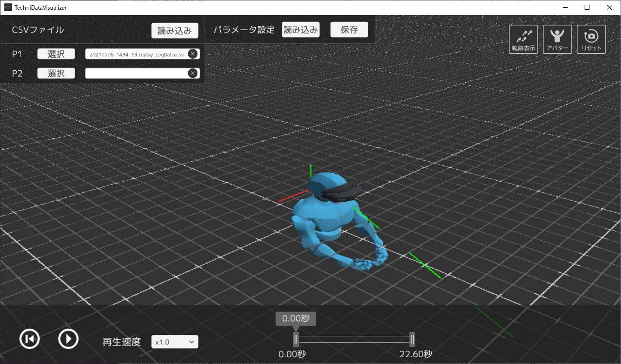This screenshot has height=364, width=621.
Task: Jump to start with the rewind icon
Action: coord(30,339)
